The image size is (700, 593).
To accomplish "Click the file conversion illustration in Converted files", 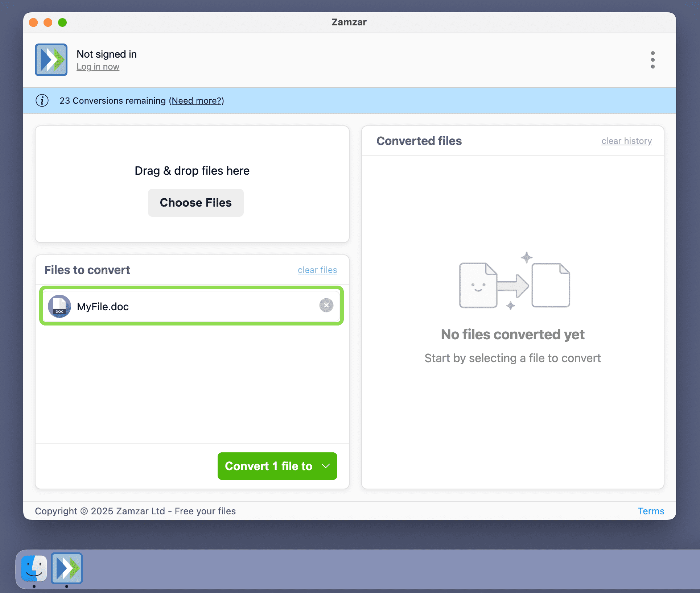I will [512, 285].
